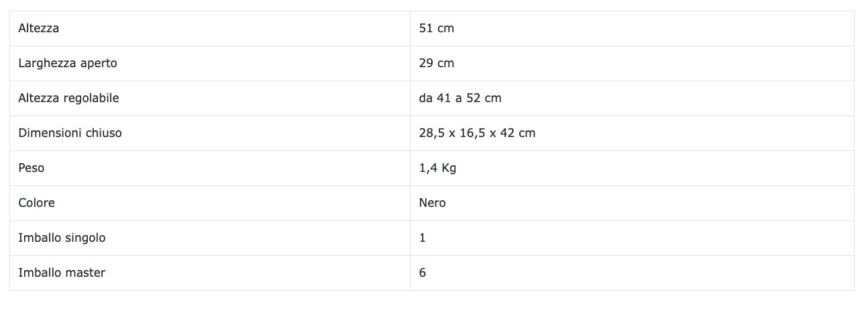The image size is (868, 313).
Task: Select the Imballo master value 6
Action: click(423, 273)
